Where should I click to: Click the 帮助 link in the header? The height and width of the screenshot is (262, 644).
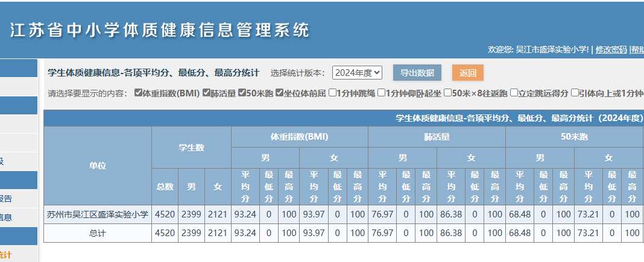point(637,49)
